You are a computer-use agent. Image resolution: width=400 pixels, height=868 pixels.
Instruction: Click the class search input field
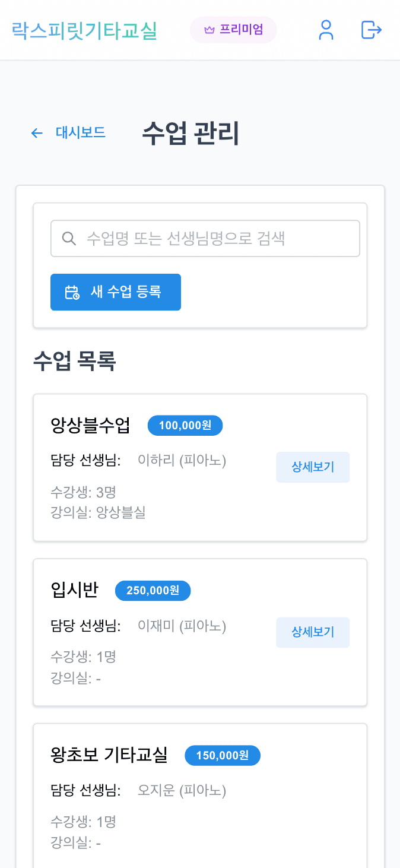click(205, 238)
